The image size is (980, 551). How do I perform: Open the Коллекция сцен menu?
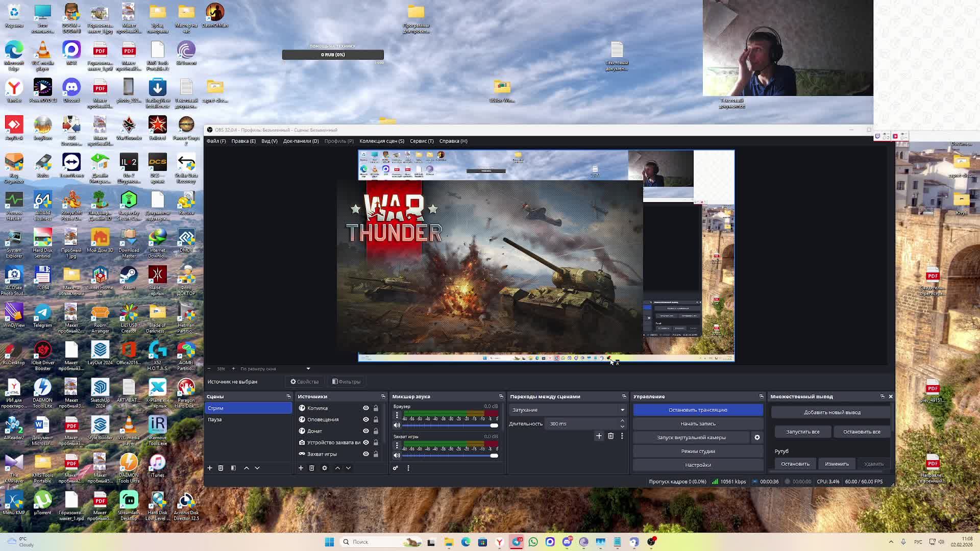pyautogui.click(x=381, y=141)
